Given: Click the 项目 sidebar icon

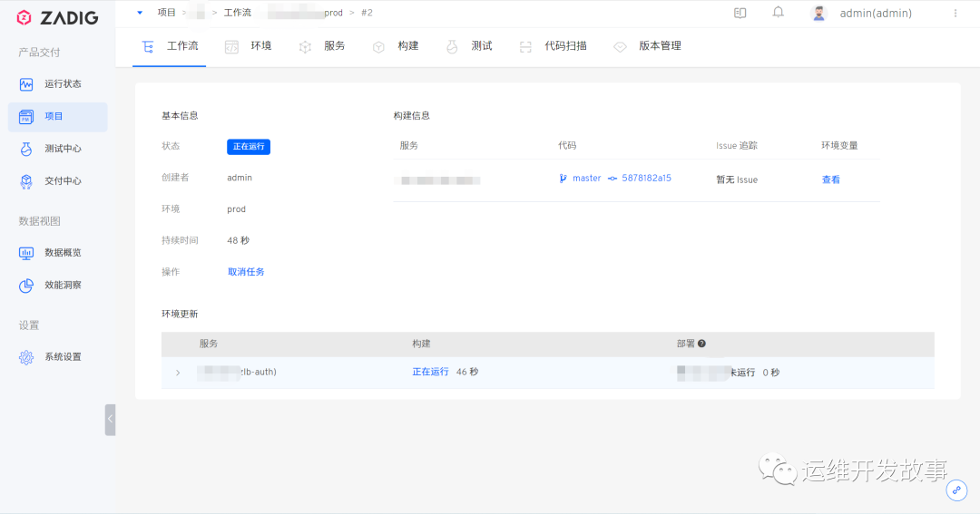Looking at the screenshot, I should coord(26,117).
